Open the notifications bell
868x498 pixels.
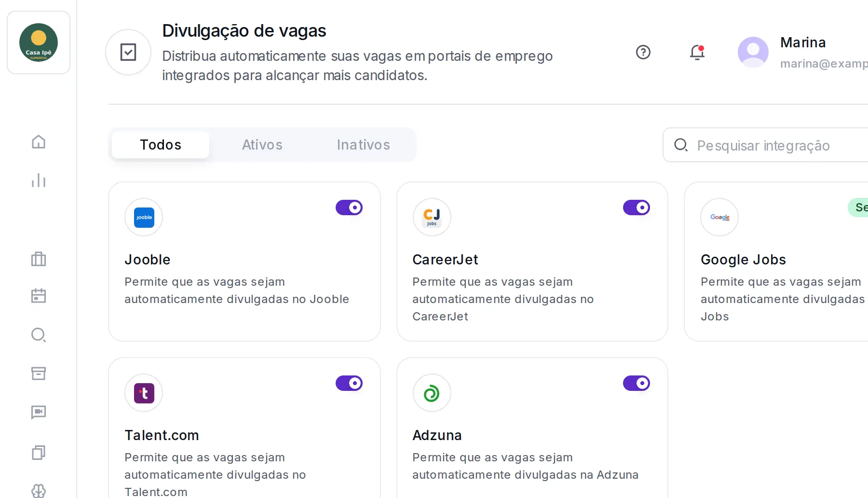point(697,52)
